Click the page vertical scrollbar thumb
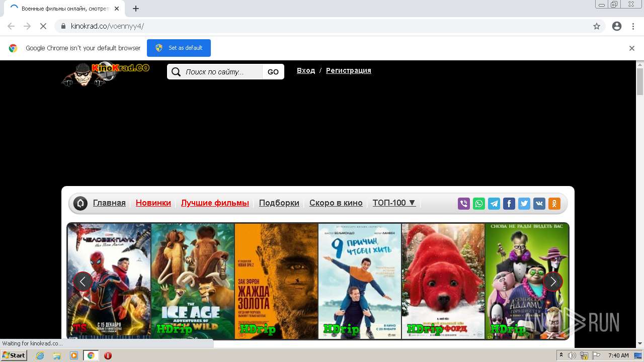644x362 pixels. coord(640,81)
